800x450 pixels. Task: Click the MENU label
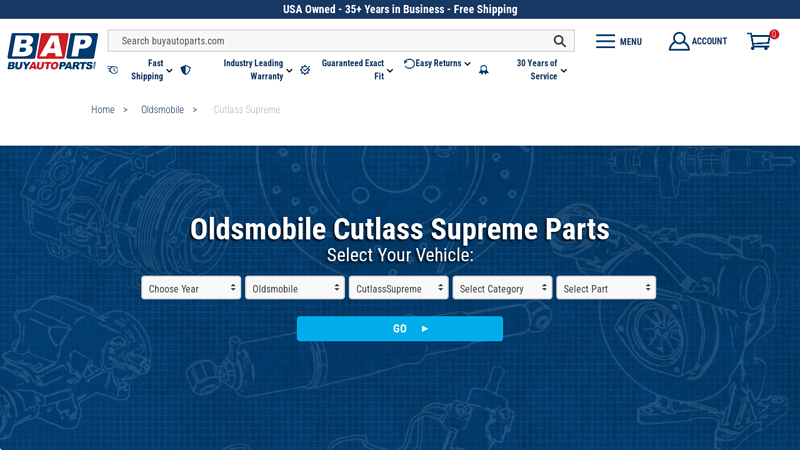[631, 42]
